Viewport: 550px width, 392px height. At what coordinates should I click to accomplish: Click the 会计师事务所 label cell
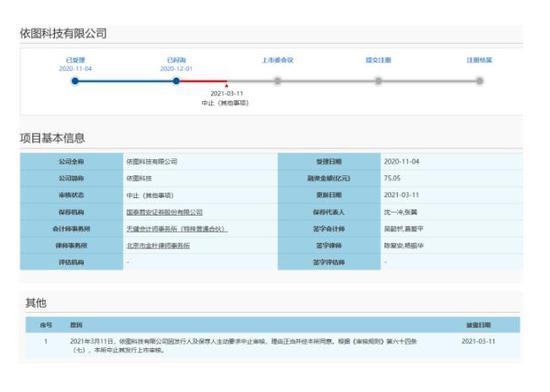click(71, 229)
